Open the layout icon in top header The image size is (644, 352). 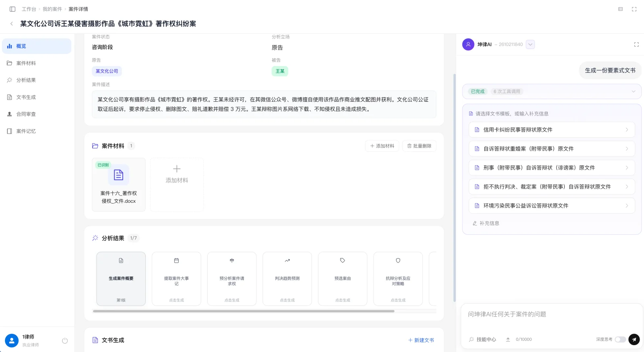point(621,9)
